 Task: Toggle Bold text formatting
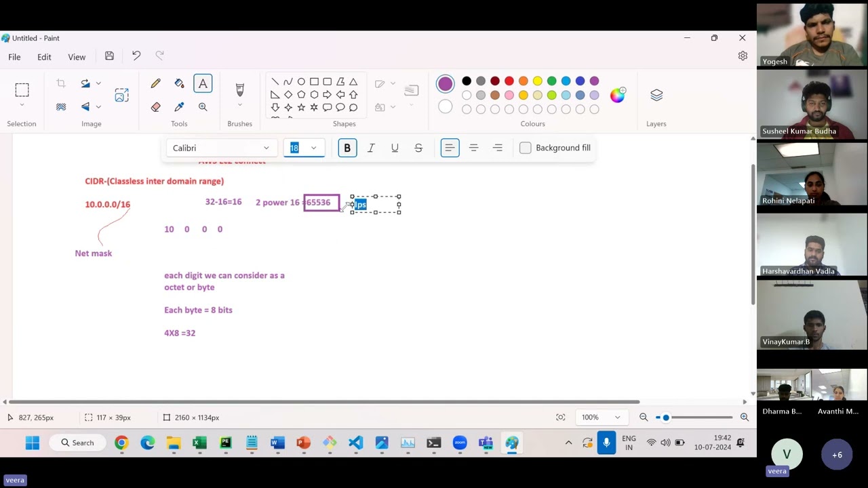tap(347, 148)
